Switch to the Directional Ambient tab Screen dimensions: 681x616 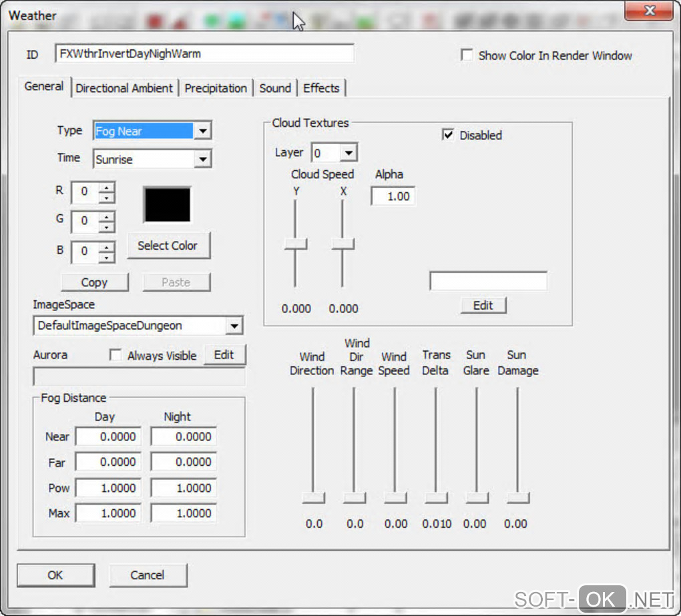point(124,88)
